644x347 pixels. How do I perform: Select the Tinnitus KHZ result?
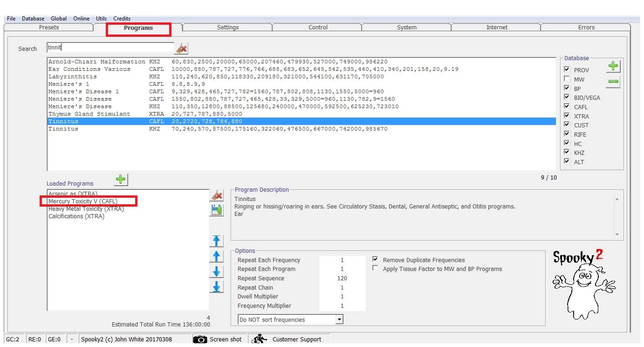(301, 129)
